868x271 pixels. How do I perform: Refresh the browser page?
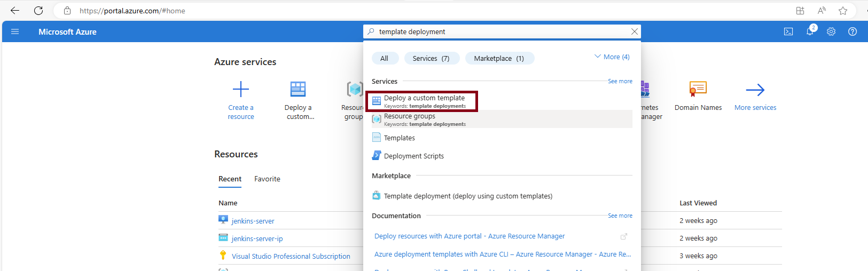coord(38,11)
